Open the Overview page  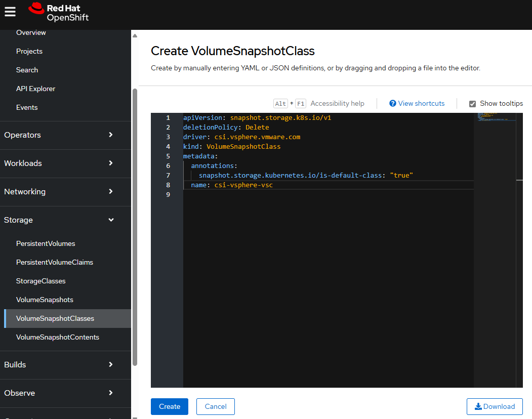click(x=31, y=32)
